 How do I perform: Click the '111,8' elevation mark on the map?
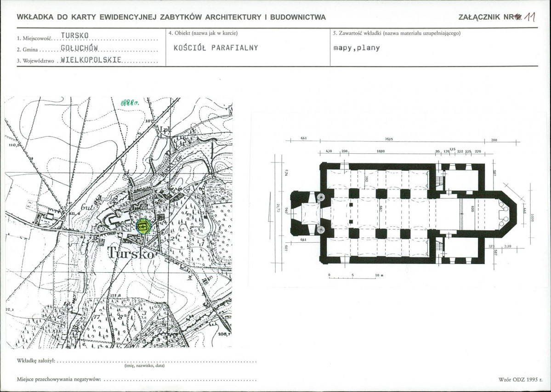coord(115,296)
